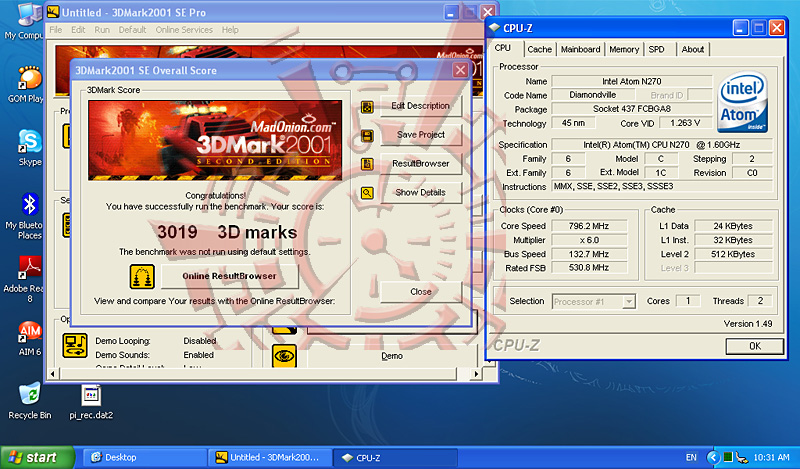The height and width of the screenshot is (469, 800).
Task: Click the 3DMark2001 banner image in dialog
Action: 215,140
